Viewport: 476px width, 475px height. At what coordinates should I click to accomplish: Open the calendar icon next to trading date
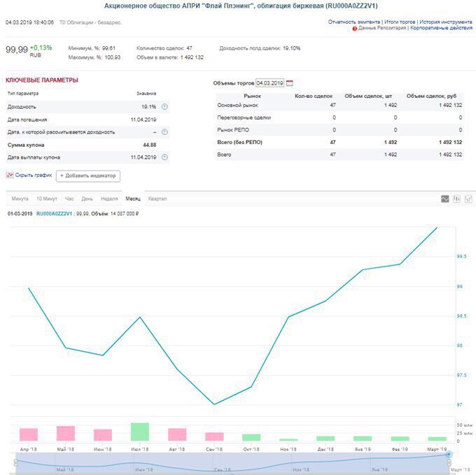pyautogui.click(x=290, y=83)
